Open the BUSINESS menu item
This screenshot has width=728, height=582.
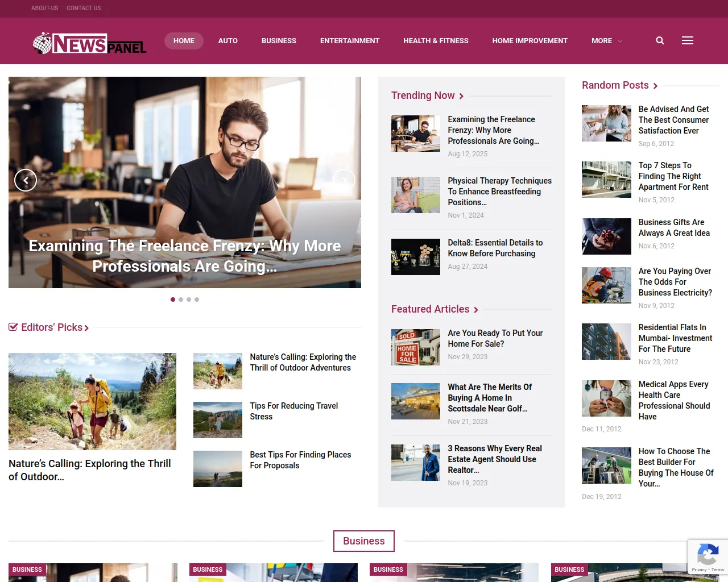(x=279, y=41)
